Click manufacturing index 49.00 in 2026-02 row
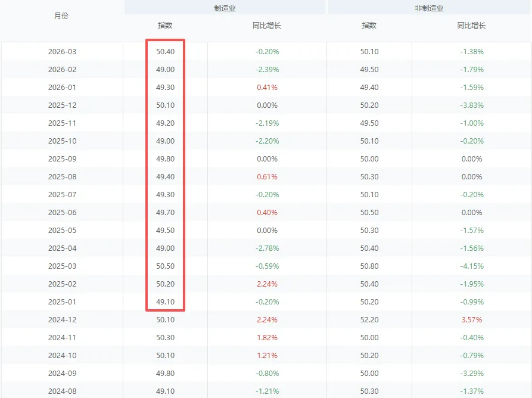 pyautogui.click(x=165, y=70)
